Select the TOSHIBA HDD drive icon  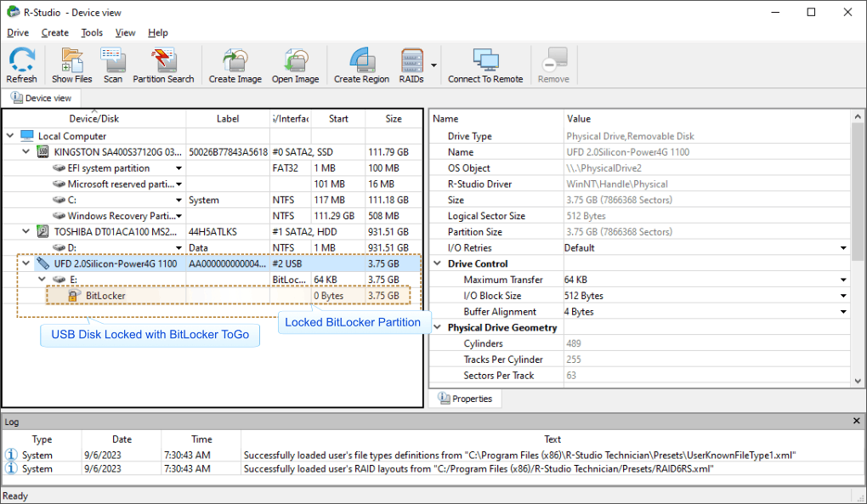coord(42,231)
